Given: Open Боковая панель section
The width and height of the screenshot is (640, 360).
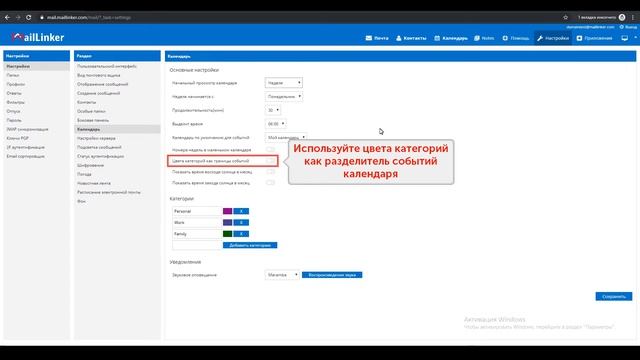Looking at the screenshot, I should coord(117,120).
